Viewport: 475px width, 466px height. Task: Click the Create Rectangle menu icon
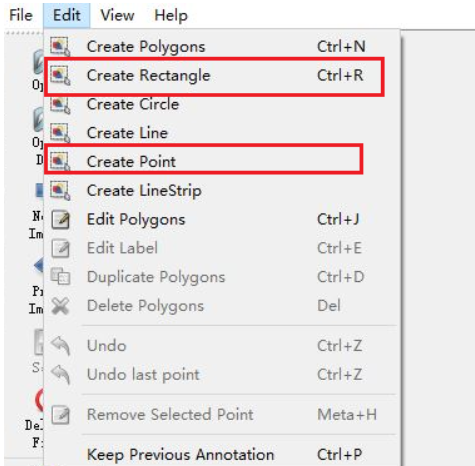(x=60, y=75)
